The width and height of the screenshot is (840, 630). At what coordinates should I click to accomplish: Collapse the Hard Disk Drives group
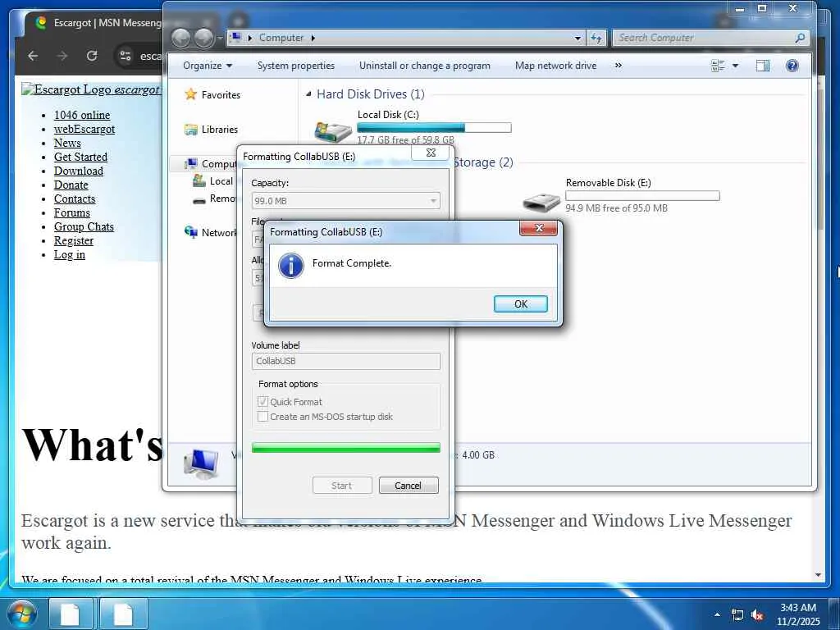pos(308,94)
